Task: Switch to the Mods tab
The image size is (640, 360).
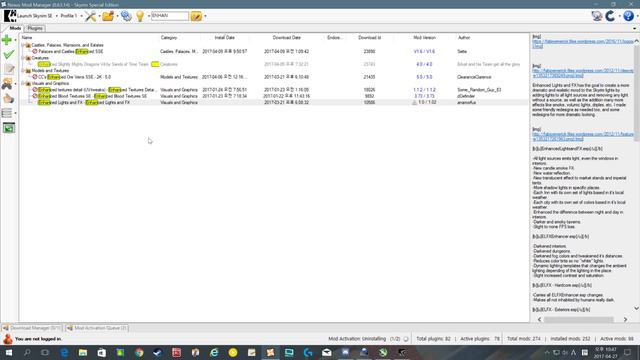Action: (x=15, y=28)
